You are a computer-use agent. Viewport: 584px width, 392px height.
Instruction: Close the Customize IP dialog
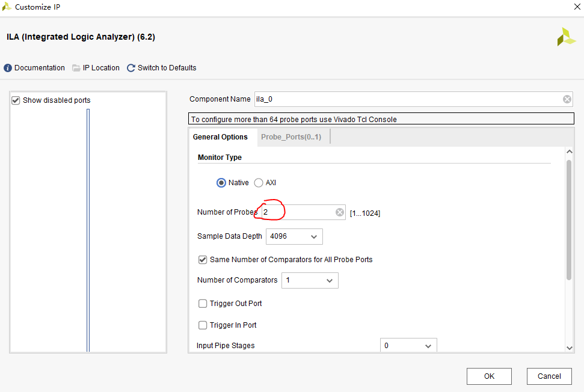click(577, 7)
